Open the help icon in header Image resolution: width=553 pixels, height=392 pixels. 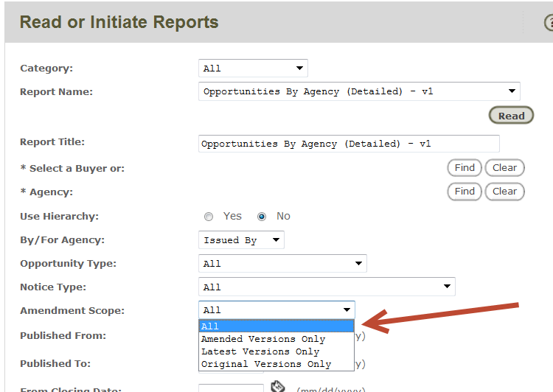pos(549,24)
